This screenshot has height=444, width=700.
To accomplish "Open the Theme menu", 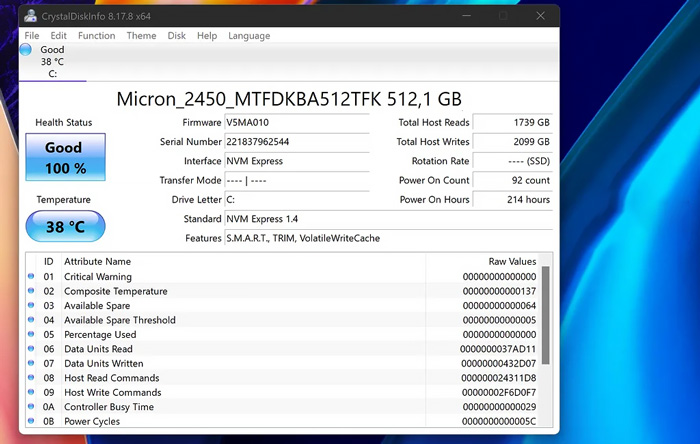I will pos(141,36).
